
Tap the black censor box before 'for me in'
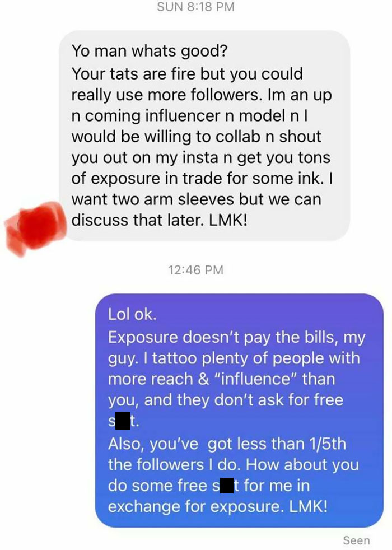[x=226, y=485]
